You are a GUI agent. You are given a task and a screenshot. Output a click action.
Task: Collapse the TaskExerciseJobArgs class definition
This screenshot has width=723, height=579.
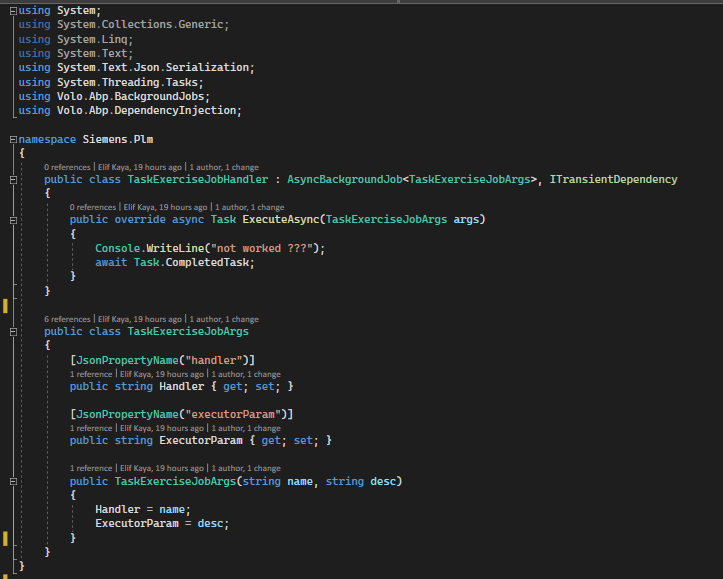tap(12, 332)
